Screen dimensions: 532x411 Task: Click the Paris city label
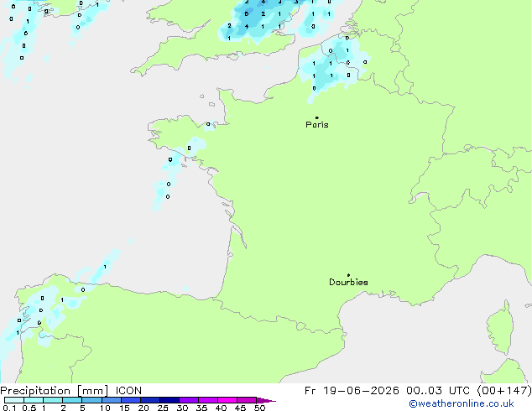(317, 124)
